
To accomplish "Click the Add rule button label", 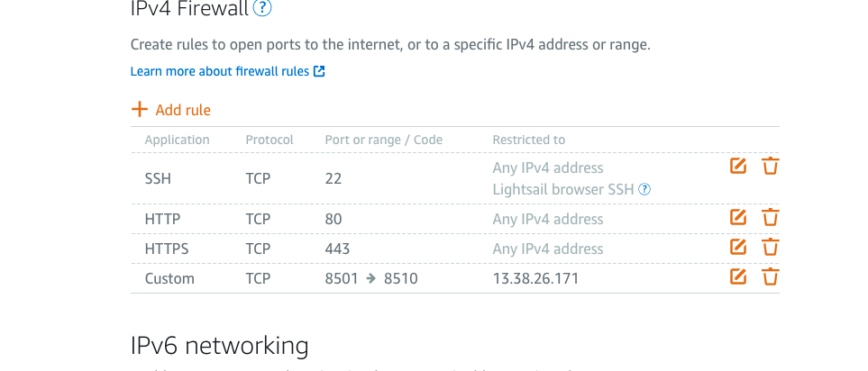I will coord(183,110).
